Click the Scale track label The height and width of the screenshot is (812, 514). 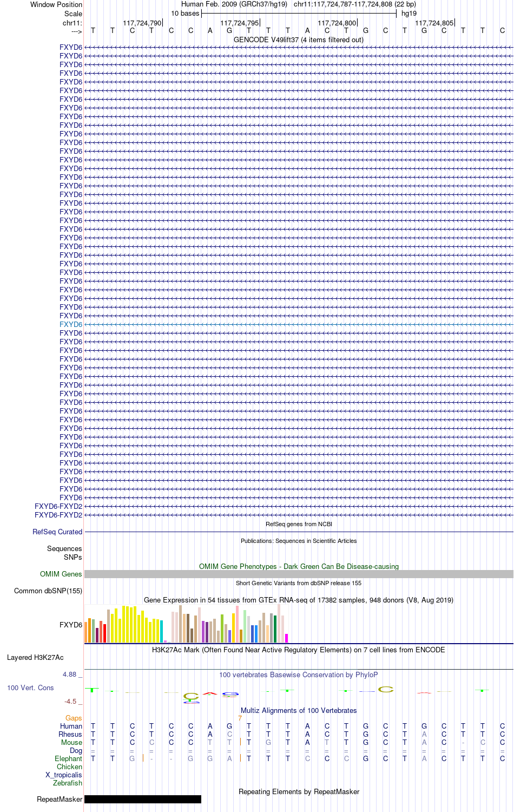click(x=74, y=14)
